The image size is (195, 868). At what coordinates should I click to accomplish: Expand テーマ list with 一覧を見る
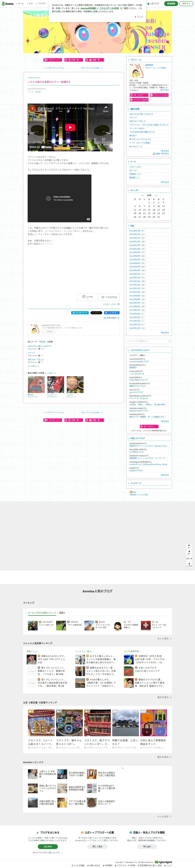164,182
